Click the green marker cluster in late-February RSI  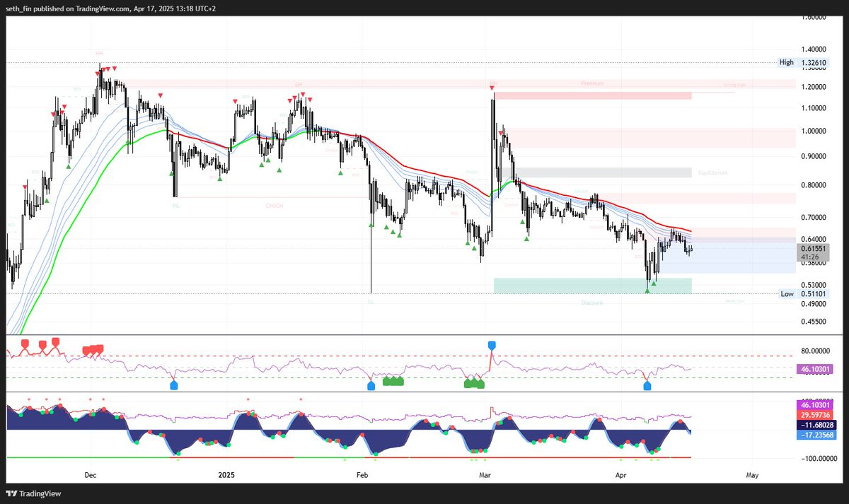coord(473,384)
